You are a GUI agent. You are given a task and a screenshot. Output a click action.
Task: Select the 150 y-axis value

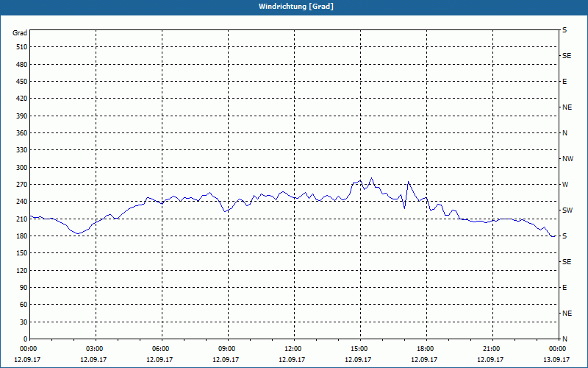click(22, 253)
